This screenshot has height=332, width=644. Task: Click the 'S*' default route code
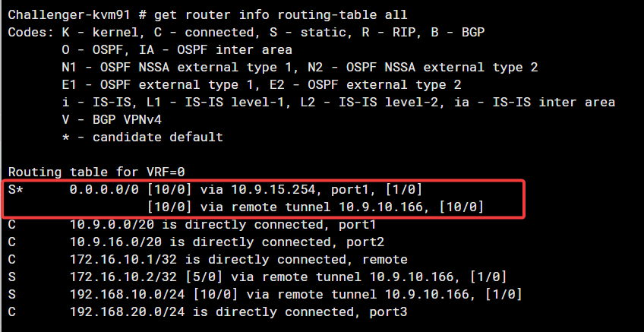click(17, 190)
